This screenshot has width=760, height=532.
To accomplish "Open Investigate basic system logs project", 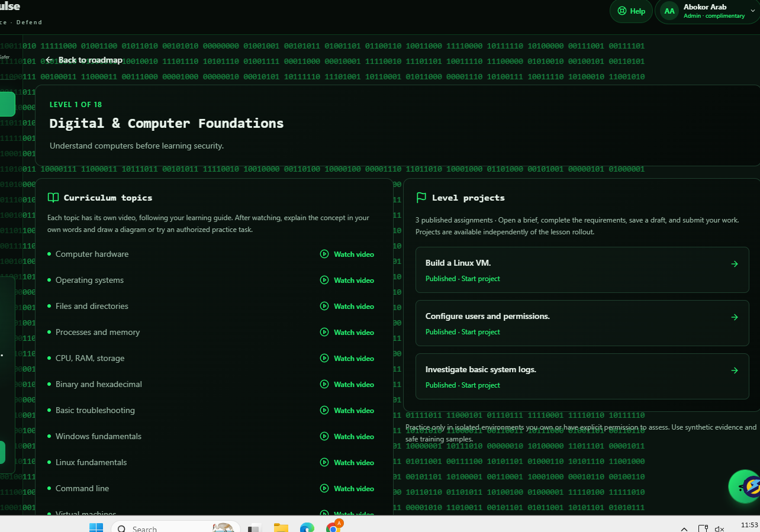I will 582,376.
